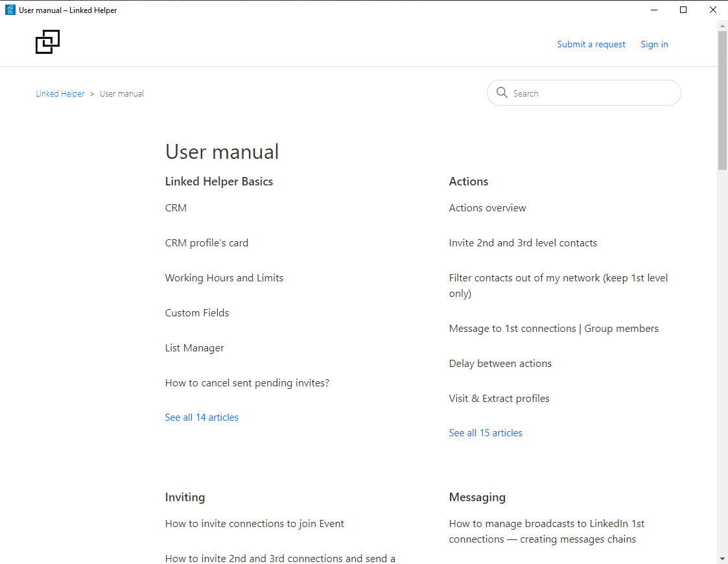Open the CRM article

click(x=176, y=208)
